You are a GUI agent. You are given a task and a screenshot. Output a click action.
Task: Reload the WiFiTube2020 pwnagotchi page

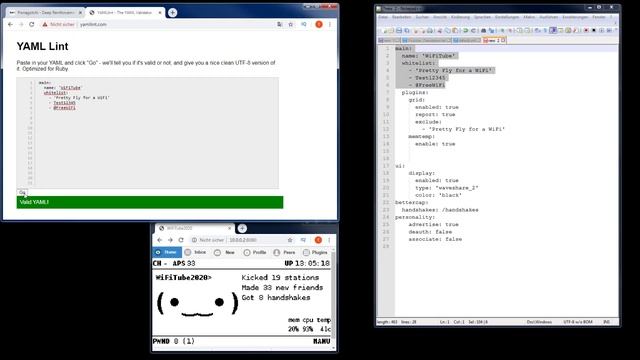click(181, 240)
